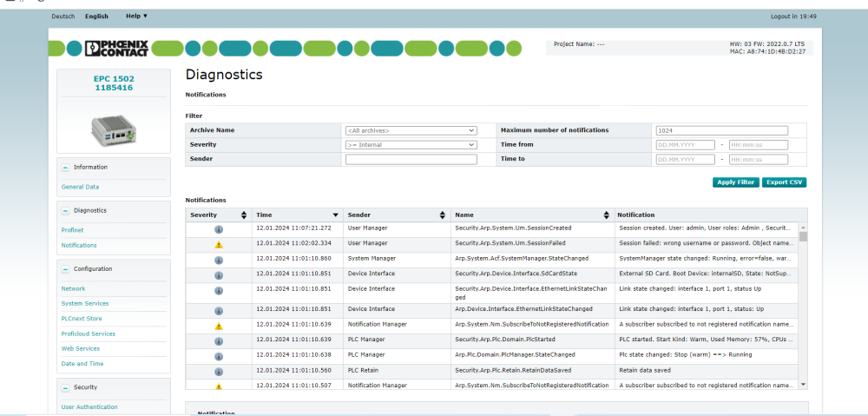This screenshot has width=868, height=416.
Task: Open the Severity filter dropdown
Action: (x=411, y=145)
